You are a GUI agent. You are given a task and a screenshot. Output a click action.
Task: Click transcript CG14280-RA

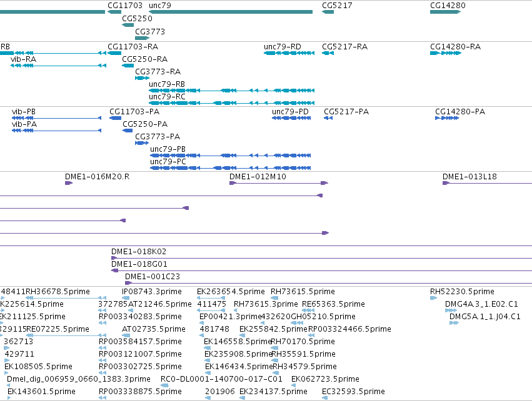(x=446, y=53)
